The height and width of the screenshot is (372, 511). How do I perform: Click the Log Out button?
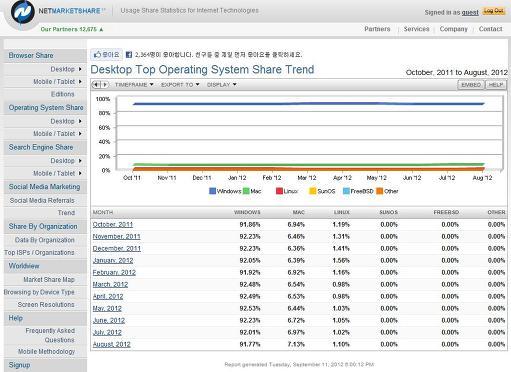[494, 11]
